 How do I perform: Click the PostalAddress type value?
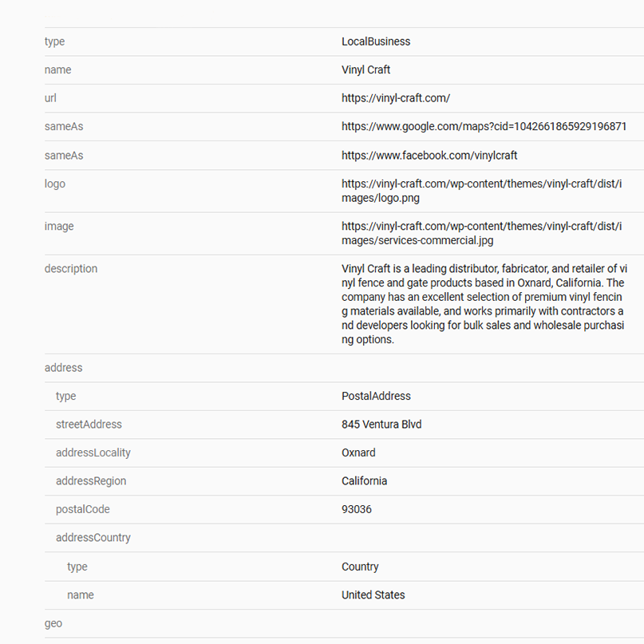click(376, 397)
